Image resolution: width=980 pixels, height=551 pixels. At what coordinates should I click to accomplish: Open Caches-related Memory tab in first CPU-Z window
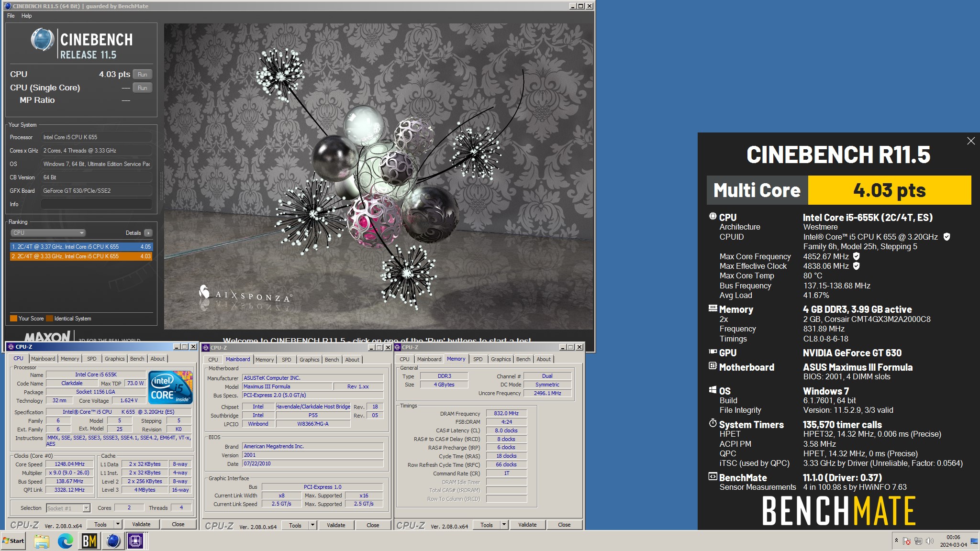[x=70, y=359]
